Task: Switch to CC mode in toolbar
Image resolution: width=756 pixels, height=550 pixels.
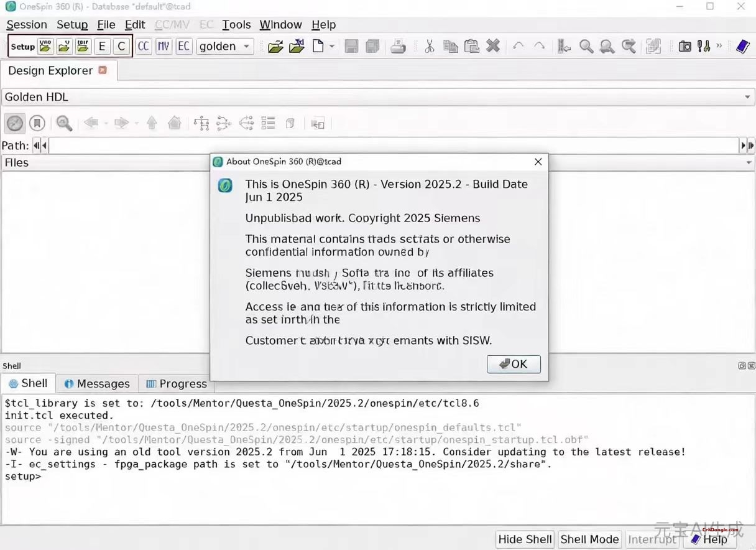Action: [144, 46]
